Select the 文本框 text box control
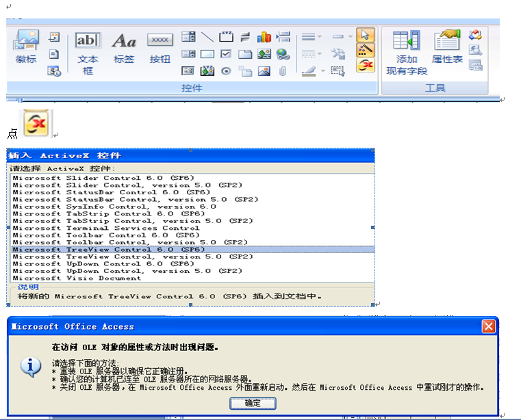The image size is (521, 420). coord(88,53)
